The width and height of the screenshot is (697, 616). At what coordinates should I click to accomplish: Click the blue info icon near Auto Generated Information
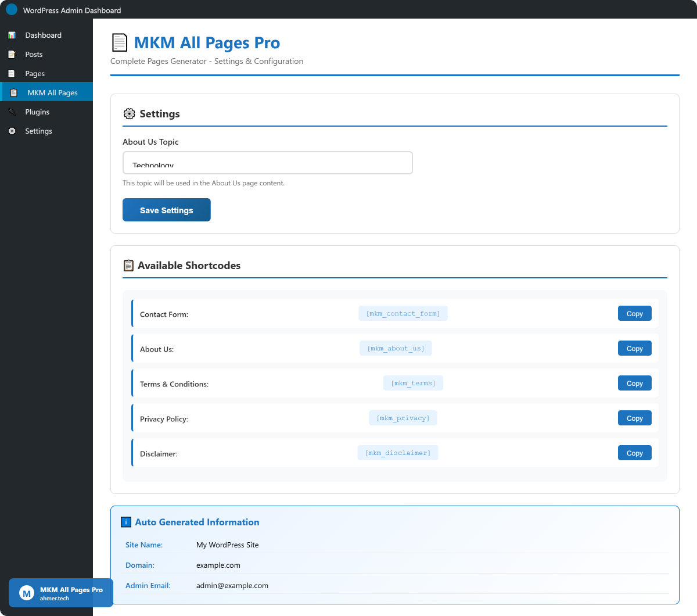tap(126, 522)
